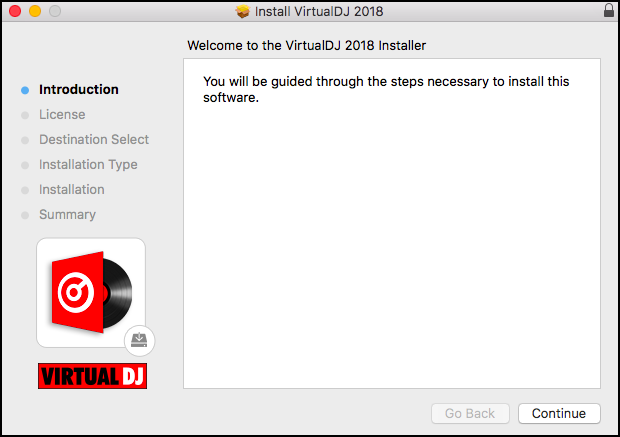
Task: Select the Summary step in sidebar
Action: click(67, 215)
